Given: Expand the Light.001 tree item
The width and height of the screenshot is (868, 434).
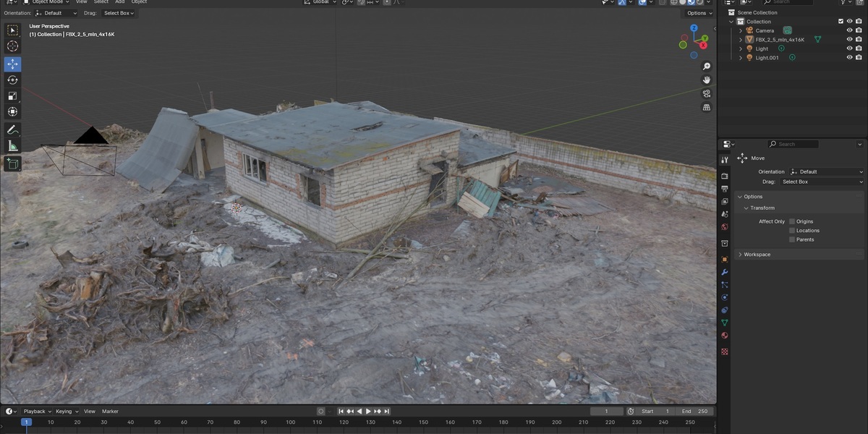Looking at the screenshot, I should (741, 58).
